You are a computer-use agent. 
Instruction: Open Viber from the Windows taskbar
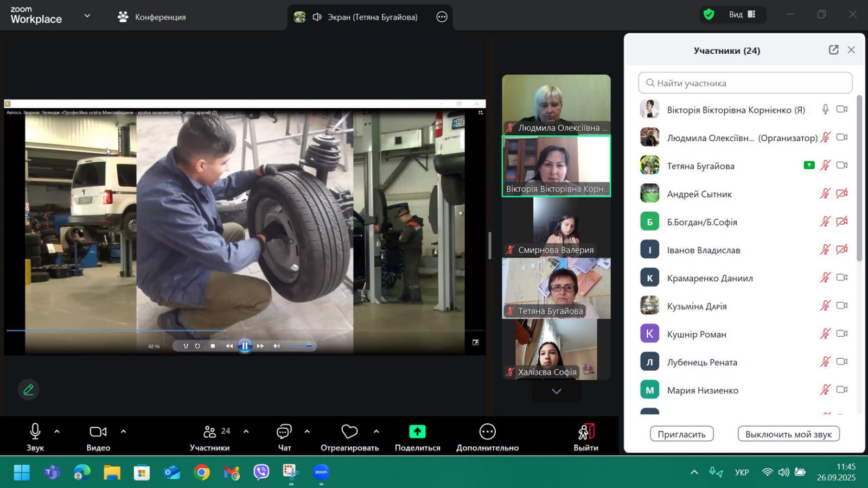[x=261, y=472]
